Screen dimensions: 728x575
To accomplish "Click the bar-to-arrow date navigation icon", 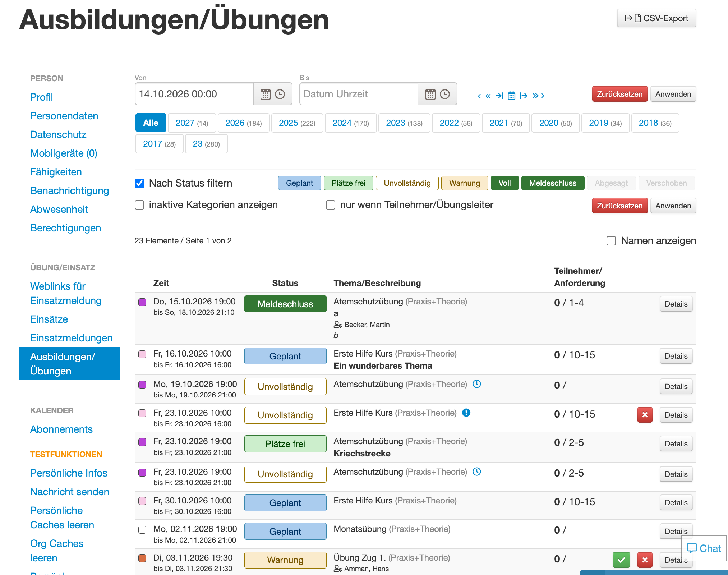I will pos(524,96).
